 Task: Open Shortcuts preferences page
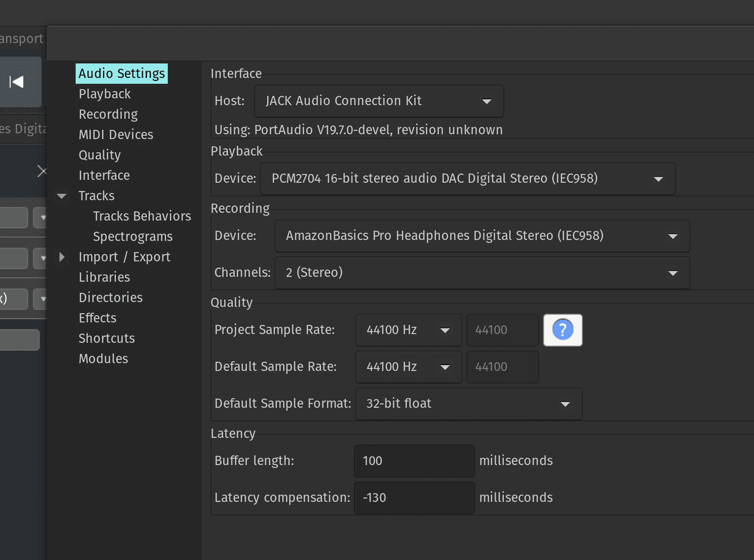(x=106, y=338)
